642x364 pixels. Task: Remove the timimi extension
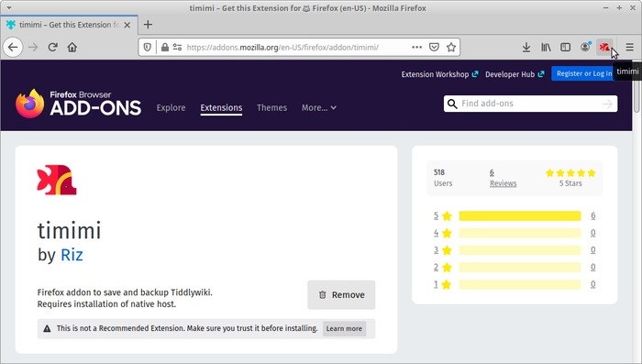point(341,295)
